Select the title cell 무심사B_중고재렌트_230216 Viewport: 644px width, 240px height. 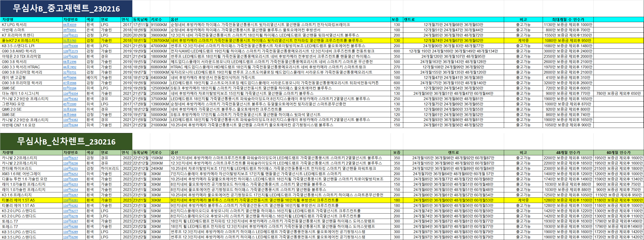66,9
